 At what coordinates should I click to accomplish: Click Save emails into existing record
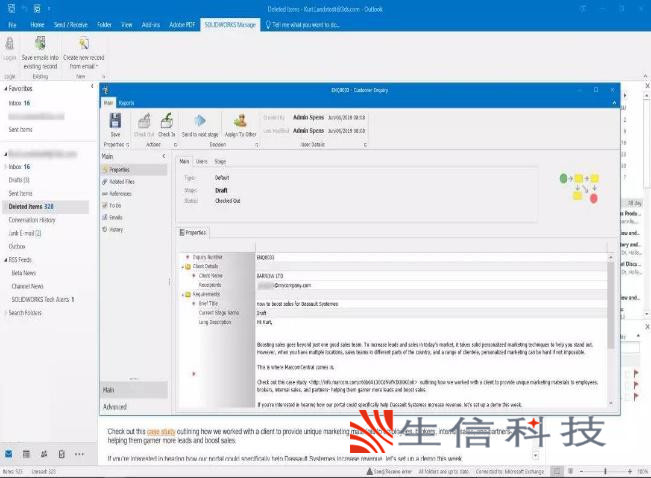pos(40,50)
